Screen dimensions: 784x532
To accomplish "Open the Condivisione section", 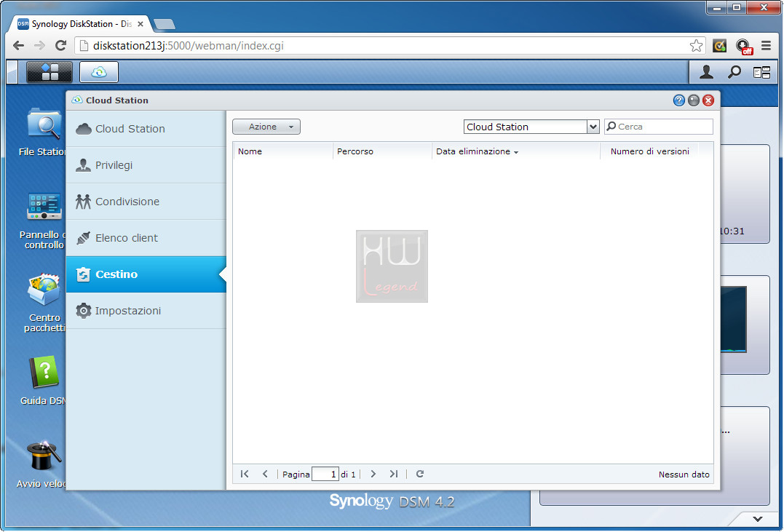I will click(x=146, y=202).
